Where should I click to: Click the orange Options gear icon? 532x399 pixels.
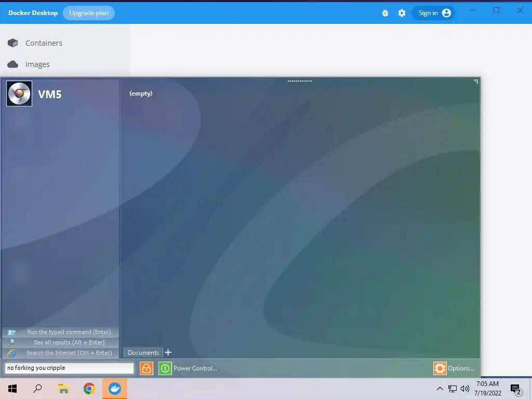click(440, 368)
